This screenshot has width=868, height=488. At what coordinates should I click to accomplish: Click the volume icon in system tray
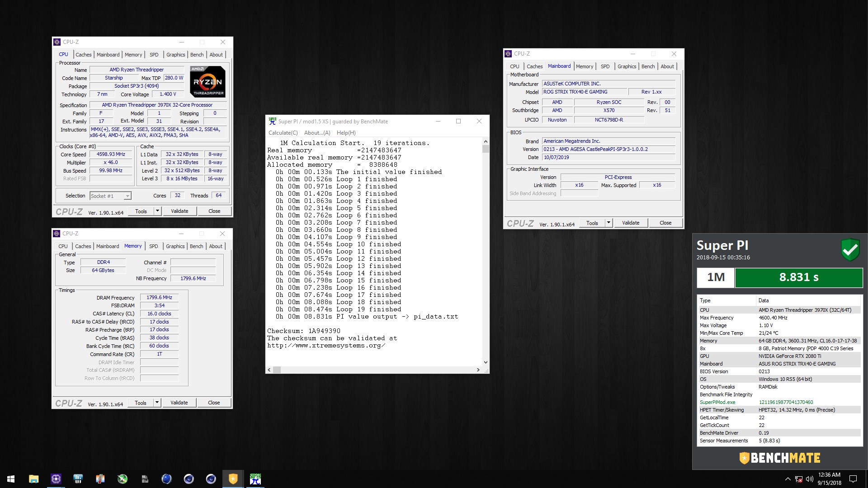pos(809,479)
